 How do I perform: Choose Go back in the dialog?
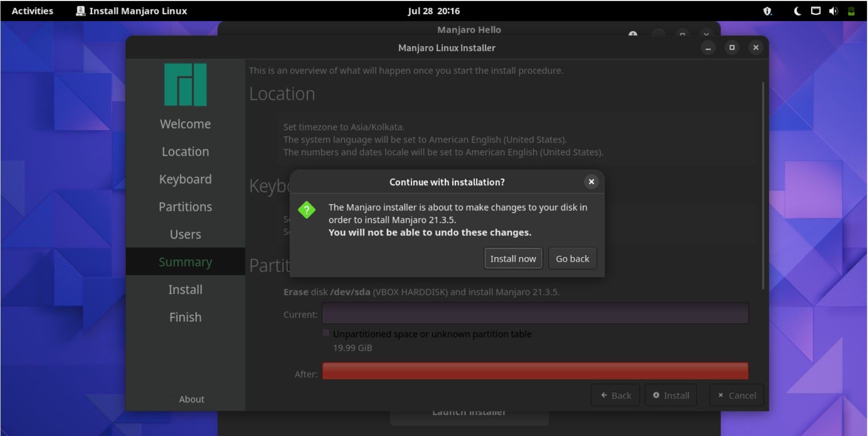[572, 259]
